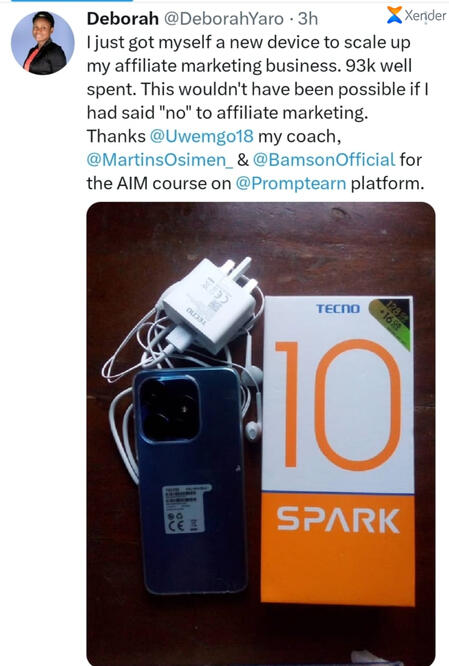Go to the @Promptearn mentioned account
449x666 pixels.
(x=291, y=183)
